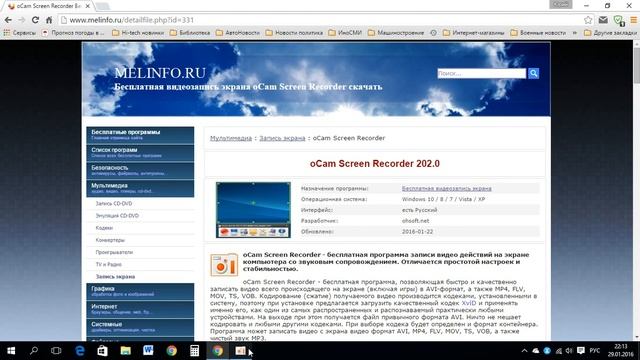
Task: Open the Новости политика bookmarks folder
Action: pos(294,33)
